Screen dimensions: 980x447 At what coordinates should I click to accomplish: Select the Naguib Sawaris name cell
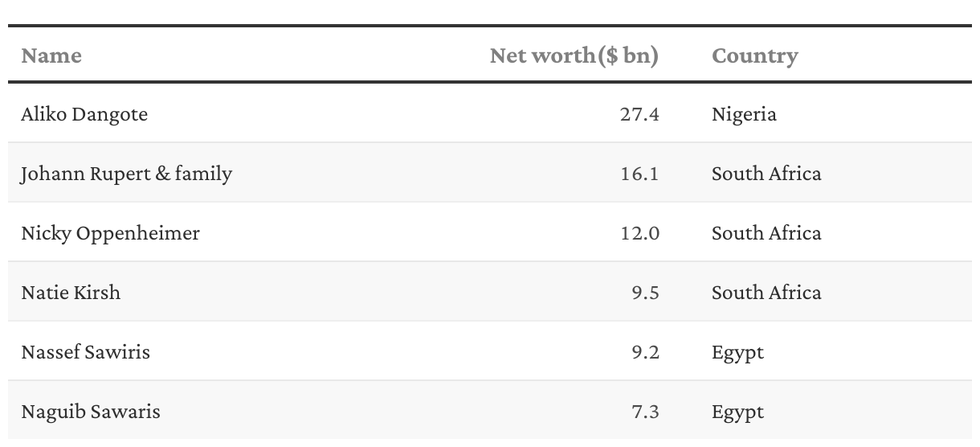(91, 412)
